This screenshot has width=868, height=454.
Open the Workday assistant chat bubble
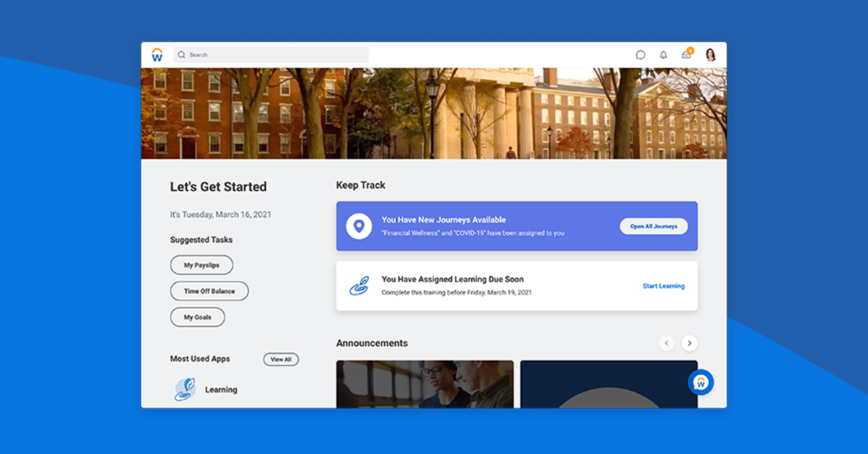[x=700, y=382]
